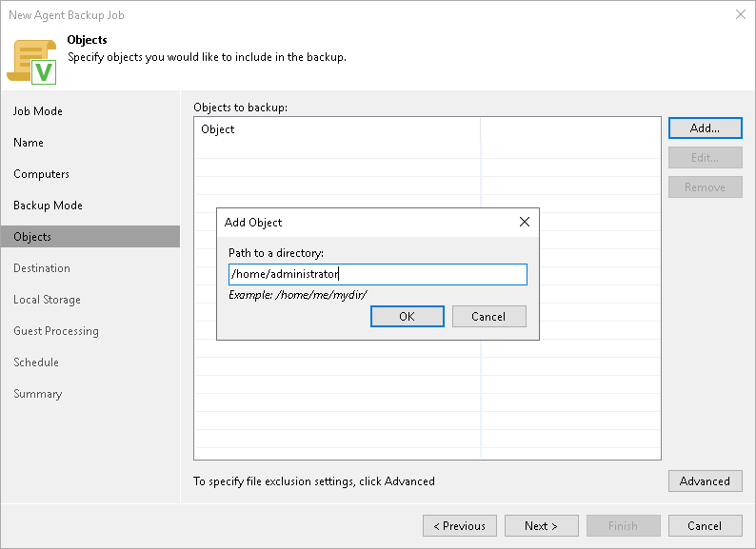Cancel the New Agent Backup Job wizard
This screenshot has height=549, width=756.
pos(705,526)
